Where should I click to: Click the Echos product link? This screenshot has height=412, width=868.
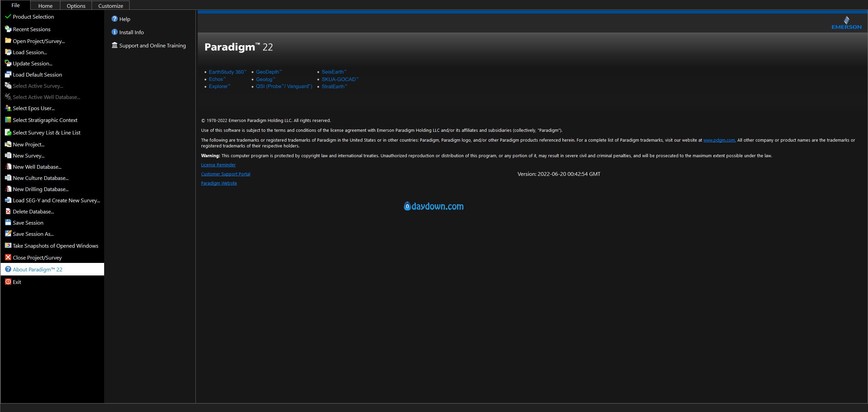[217, 79]
